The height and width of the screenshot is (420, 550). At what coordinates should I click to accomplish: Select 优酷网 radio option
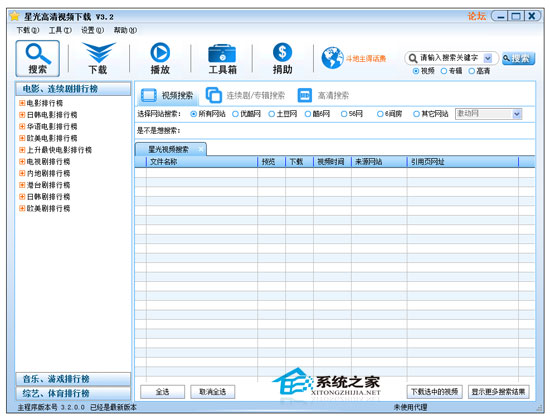(235, 114)
